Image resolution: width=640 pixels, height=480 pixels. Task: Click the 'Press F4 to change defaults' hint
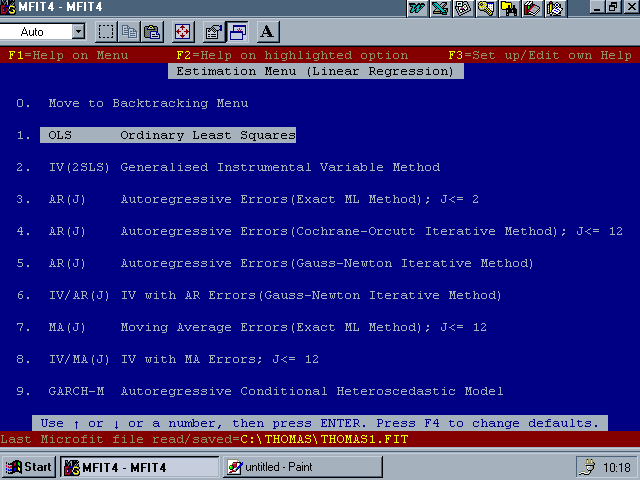[487, 423]
